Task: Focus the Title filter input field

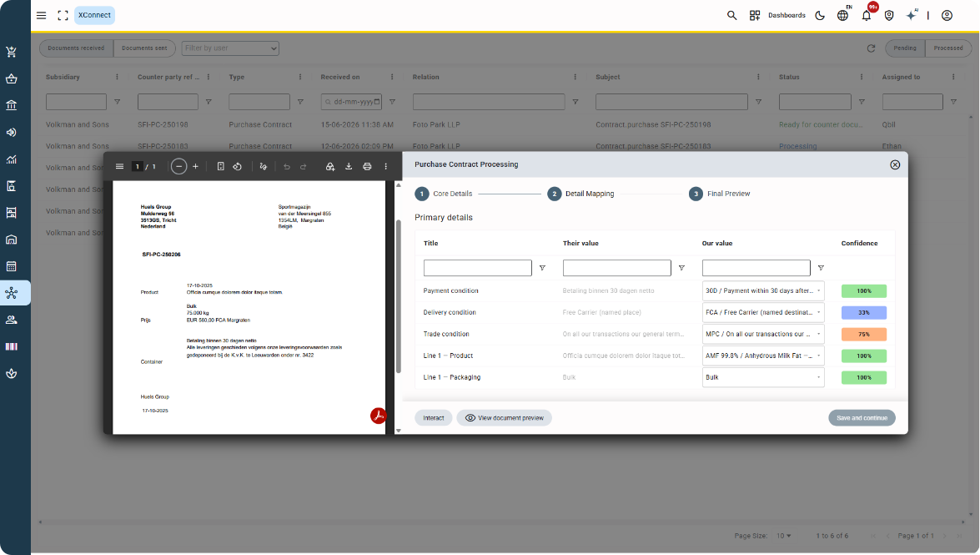Action: coord(478,268)
